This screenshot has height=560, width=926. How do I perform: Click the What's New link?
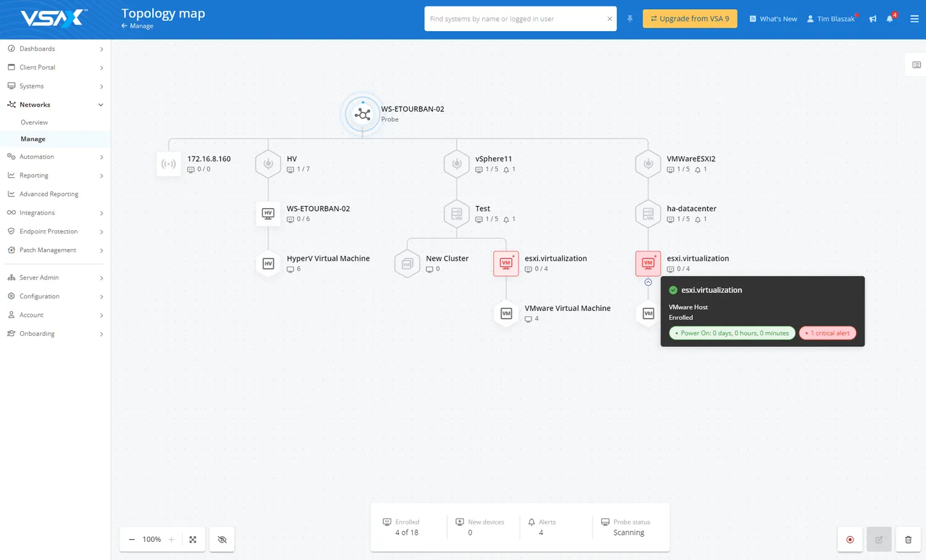click(x=773, y=19)
